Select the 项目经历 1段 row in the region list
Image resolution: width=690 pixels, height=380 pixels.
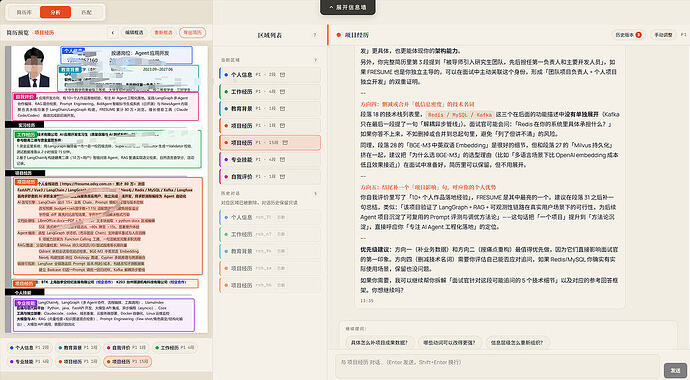tap(270, 125)
